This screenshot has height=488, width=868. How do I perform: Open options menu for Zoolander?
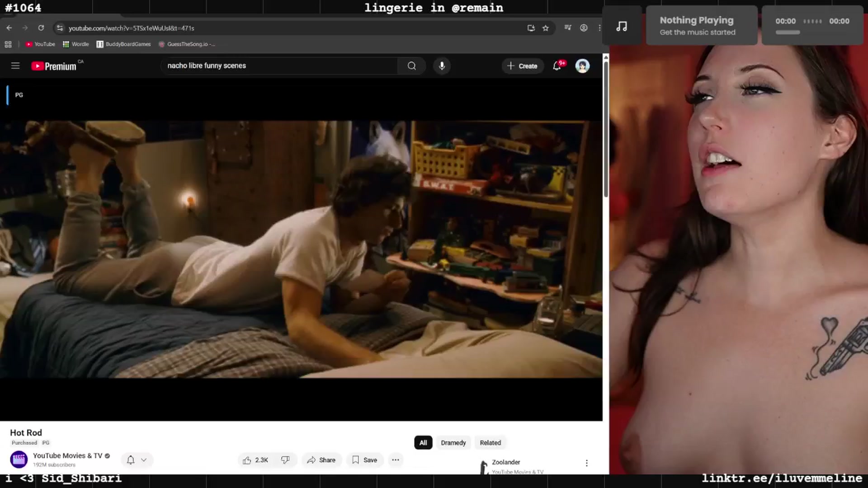(586, 463)
